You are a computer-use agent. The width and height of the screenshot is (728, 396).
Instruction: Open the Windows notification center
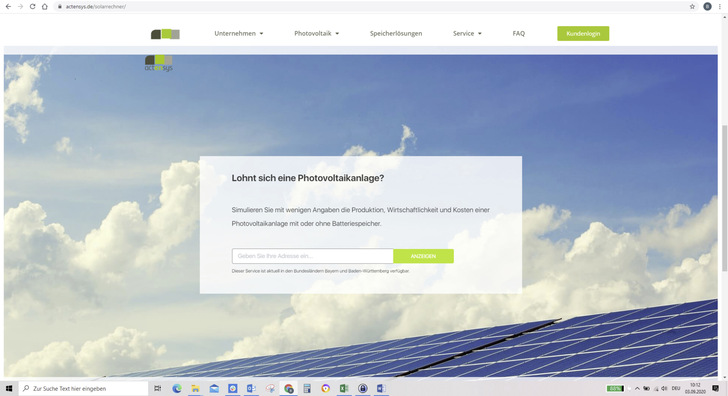715,389
